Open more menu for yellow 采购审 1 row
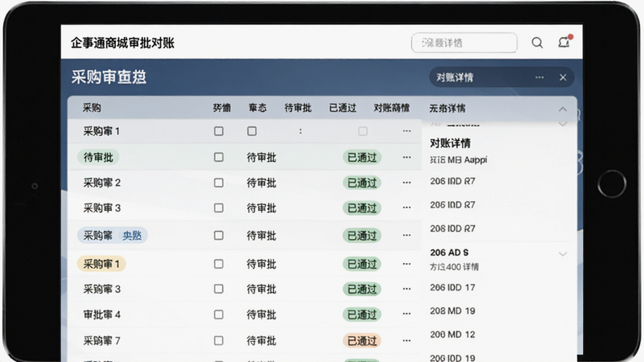 [407, 264]
